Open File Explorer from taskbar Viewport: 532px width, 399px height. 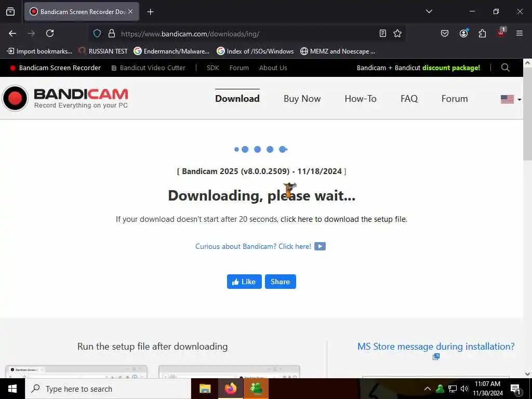coord(205,389)
